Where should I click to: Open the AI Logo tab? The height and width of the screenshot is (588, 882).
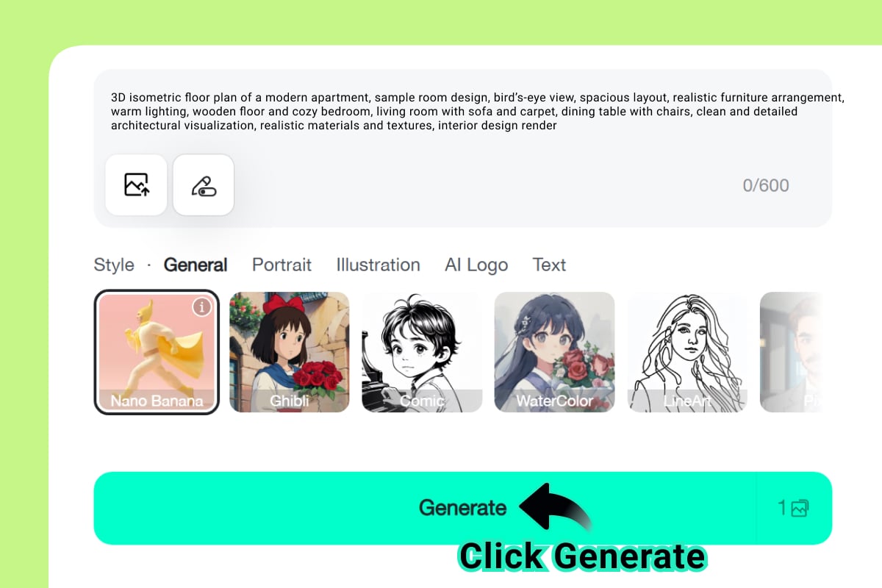[x=476, y=265]
